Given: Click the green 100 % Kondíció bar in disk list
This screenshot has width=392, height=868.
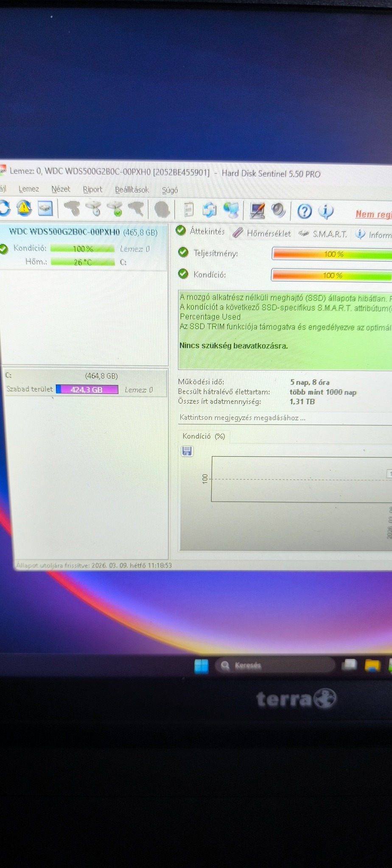Looking at the screenshot, I should [83, 249].
